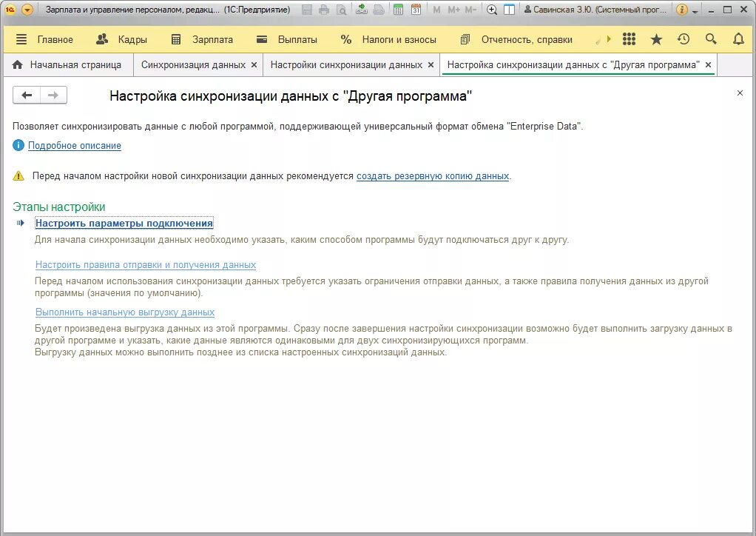Close the form with the X at right
Image resolution: width=756 pixels, height=536 pixels.
pos(740,93)
